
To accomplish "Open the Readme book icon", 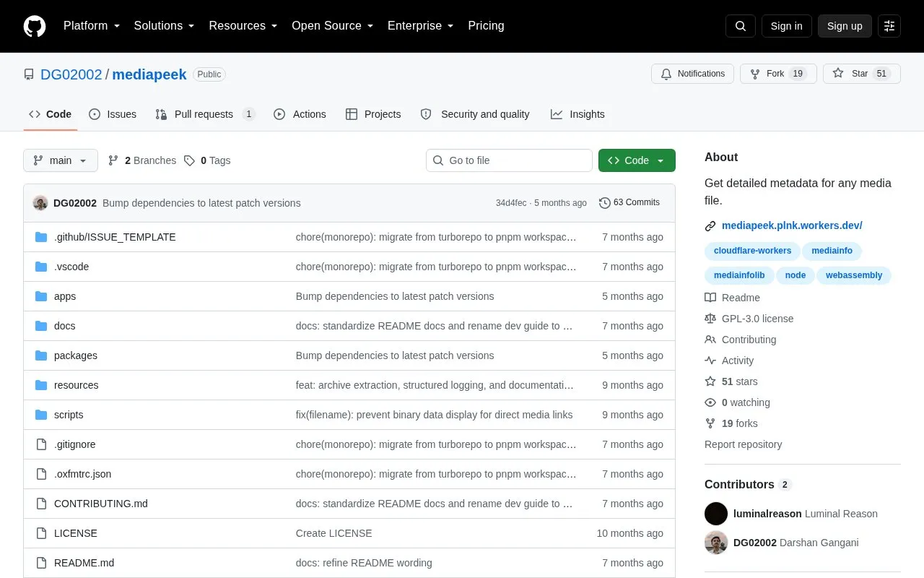I will 710,298.
